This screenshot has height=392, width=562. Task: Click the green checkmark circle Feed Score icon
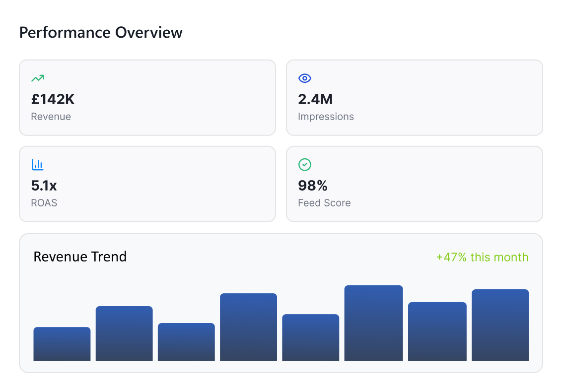[304, 165]
